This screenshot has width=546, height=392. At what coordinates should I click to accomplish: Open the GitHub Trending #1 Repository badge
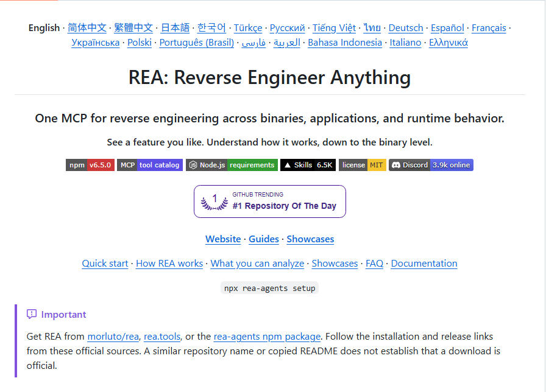[x=270, y=201]
